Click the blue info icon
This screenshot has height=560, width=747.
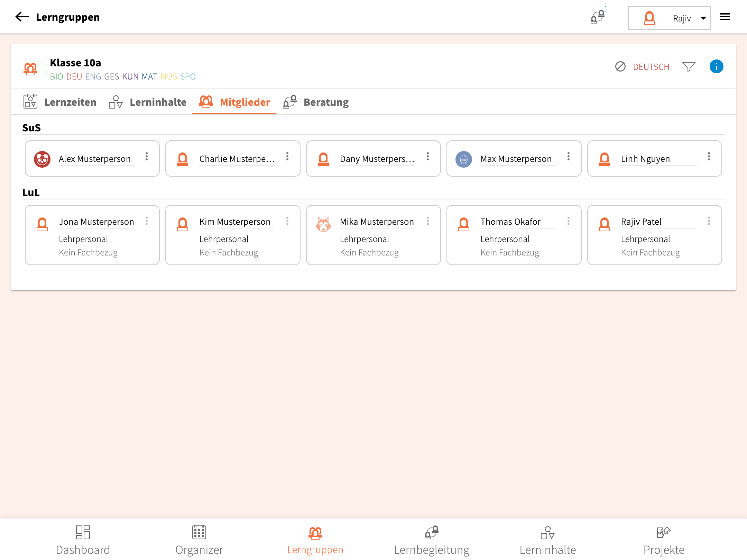(x=716, y=66)
